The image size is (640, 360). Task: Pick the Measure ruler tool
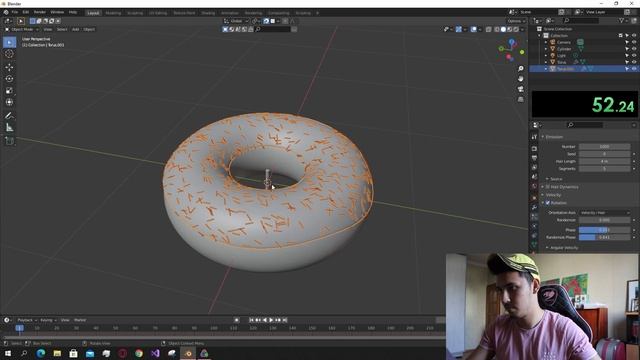click(9, 128)
